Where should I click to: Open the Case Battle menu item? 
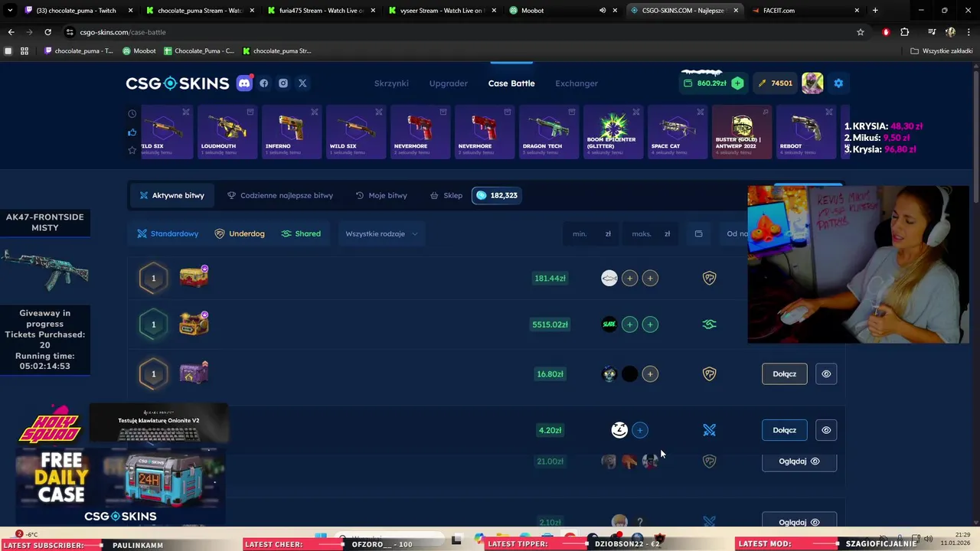coord(511,83)
